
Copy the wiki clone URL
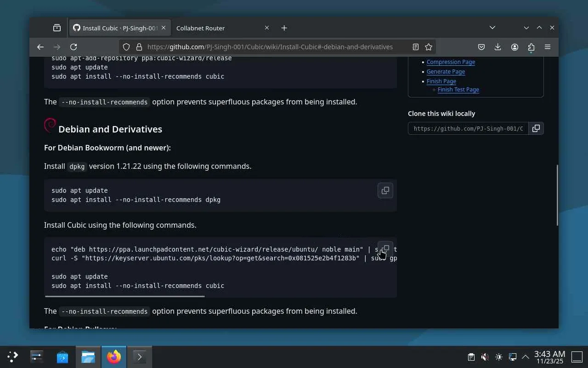[536, 128]
